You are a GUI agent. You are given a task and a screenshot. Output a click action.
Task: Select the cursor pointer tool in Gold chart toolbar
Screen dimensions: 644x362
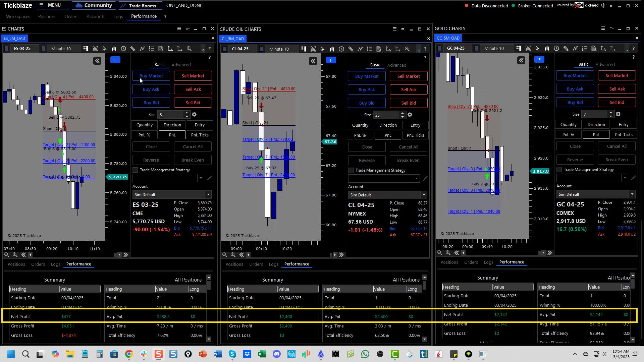click(x=538, y=49)
